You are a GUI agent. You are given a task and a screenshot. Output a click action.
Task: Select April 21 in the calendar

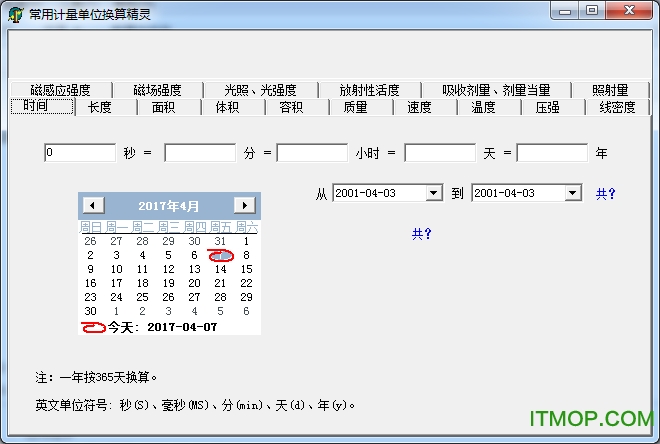point(221,283)
